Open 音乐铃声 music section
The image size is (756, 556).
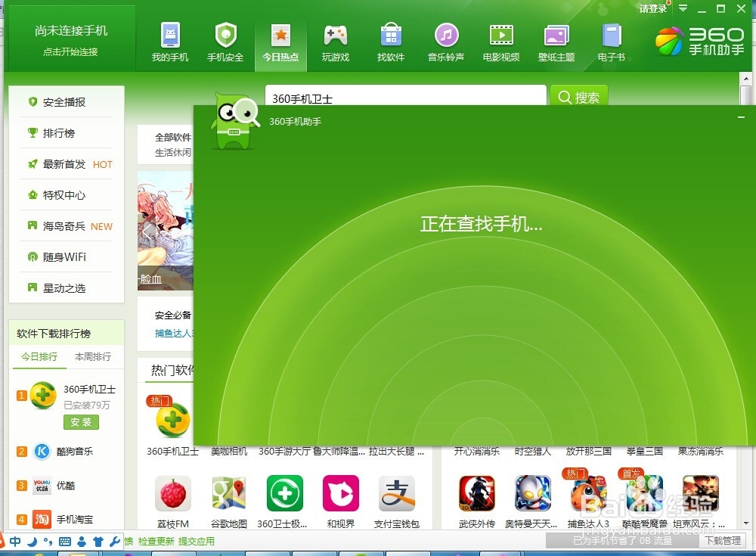(446, 42)
